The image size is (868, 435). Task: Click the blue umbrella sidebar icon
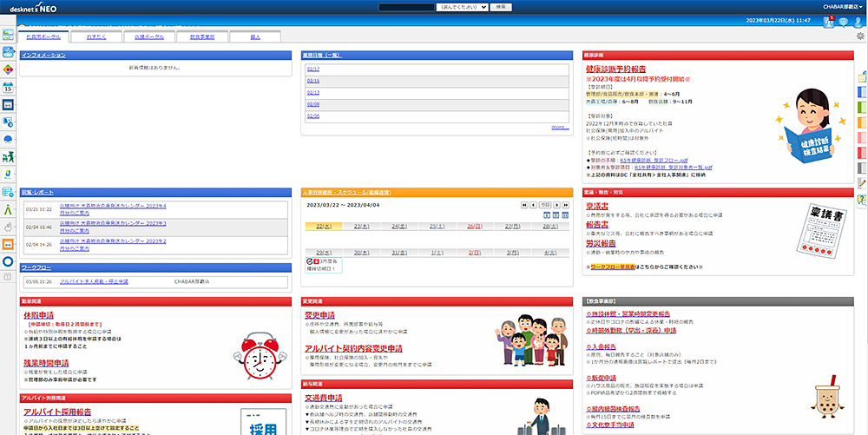(x=8, y=140)
